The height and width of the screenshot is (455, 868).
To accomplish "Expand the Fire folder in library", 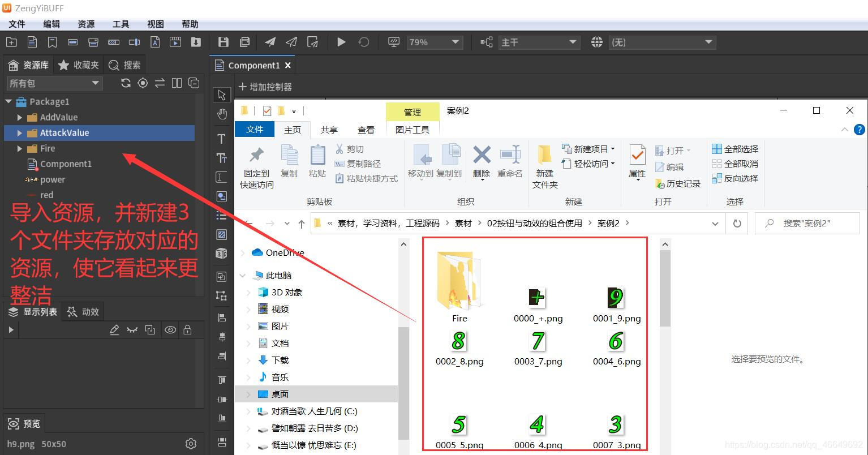I will (20, 148).
